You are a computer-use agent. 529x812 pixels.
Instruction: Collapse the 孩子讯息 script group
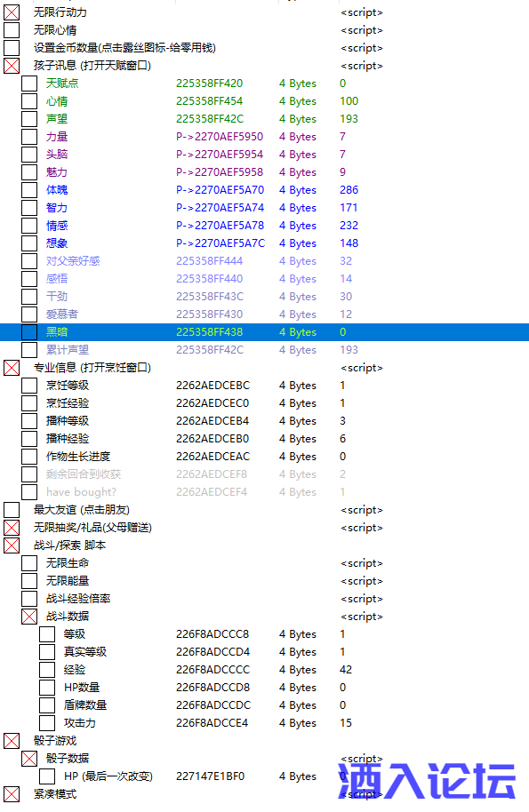12,66
